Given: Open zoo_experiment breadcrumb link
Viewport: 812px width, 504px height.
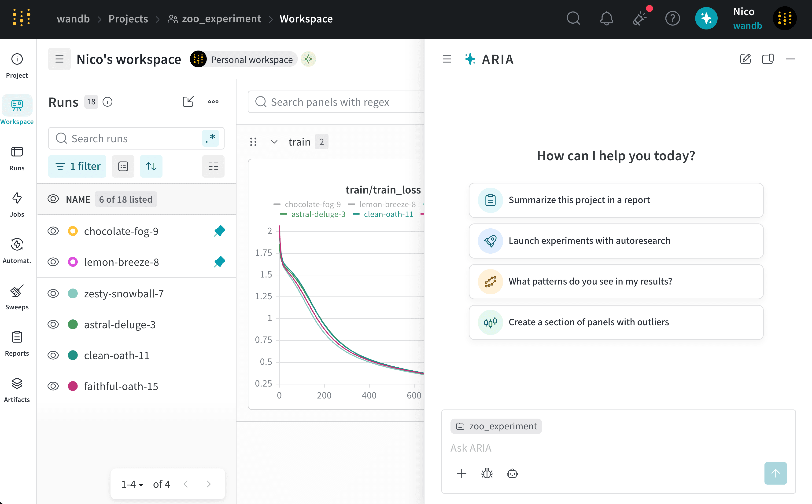Looking at the screenshot, I should 214,19.
